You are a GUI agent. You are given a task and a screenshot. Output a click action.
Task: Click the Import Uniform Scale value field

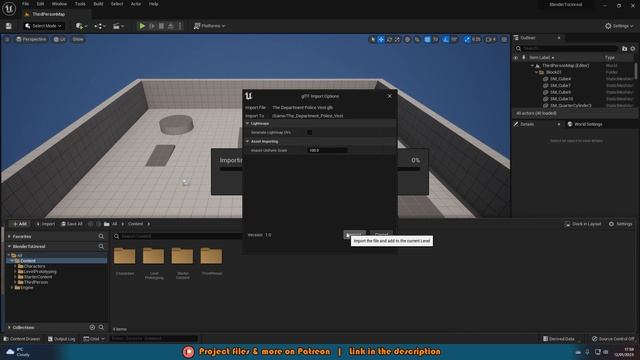pos(327,150)
